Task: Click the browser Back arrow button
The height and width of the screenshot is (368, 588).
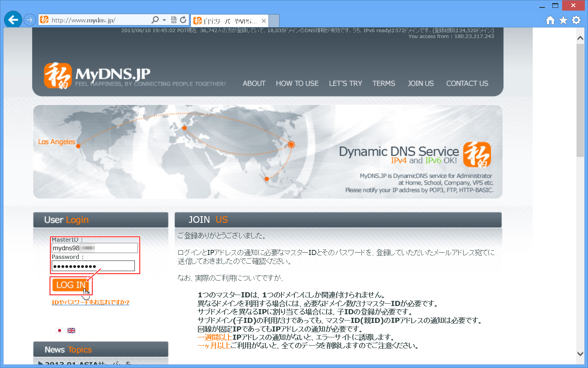Action: [13, 20]
